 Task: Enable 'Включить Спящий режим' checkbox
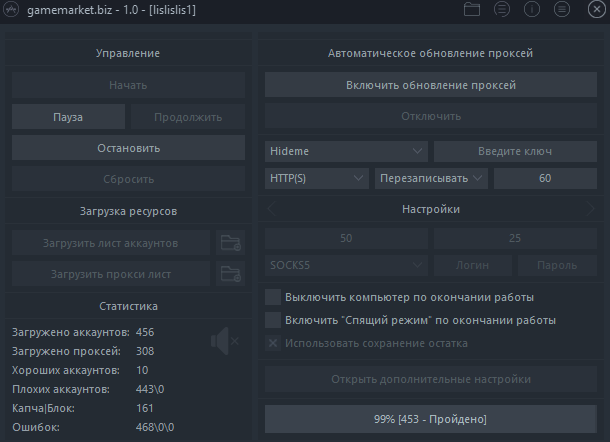click(272, 320)
